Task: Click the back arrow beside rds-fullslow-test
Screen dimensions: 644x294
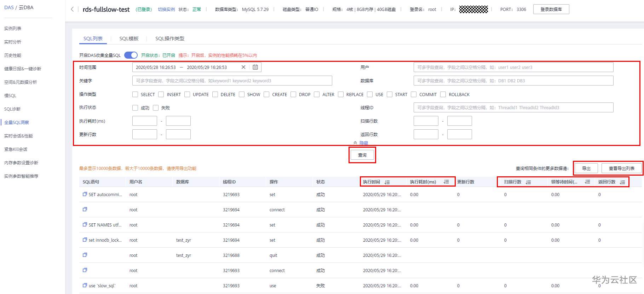Action: pyautogui.click(x=72, y=9)
